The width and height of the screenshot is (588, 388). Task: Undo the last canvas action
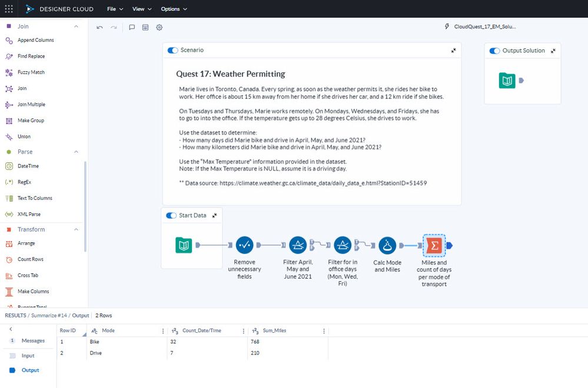pos(99,28)
